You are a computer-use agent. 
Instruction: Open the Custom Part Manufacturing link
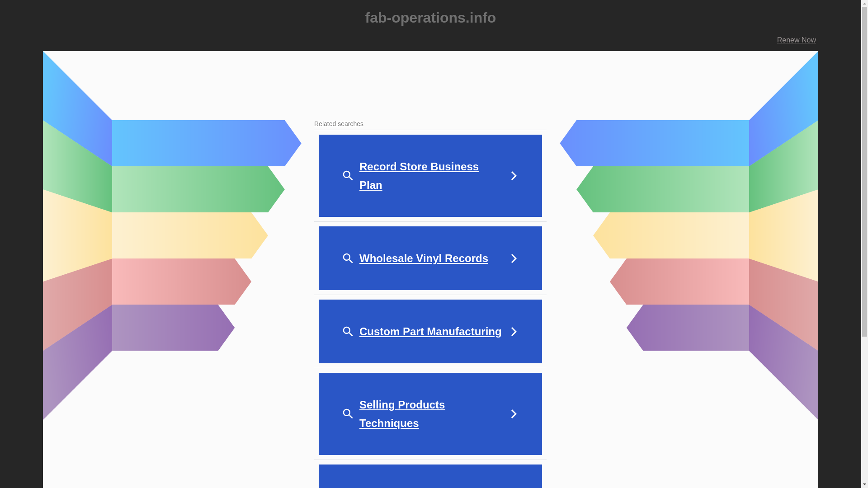point(430,332)
